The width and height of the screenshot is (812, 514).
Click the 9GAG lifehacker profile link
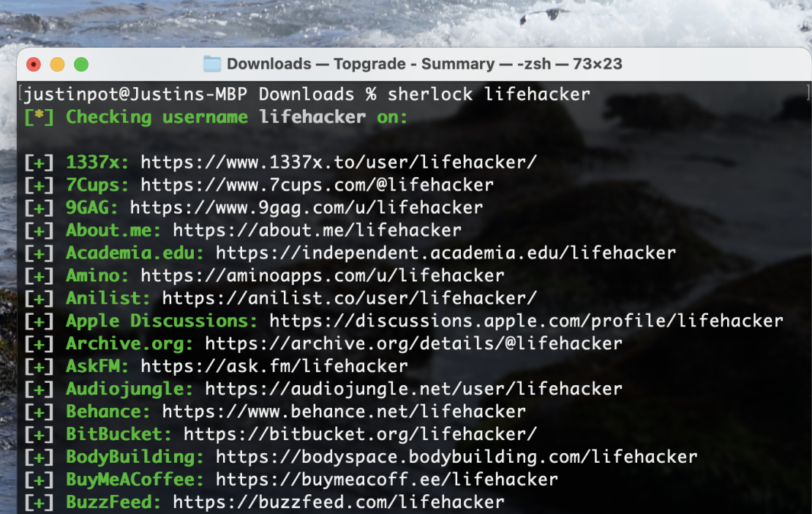pos(306,207)
